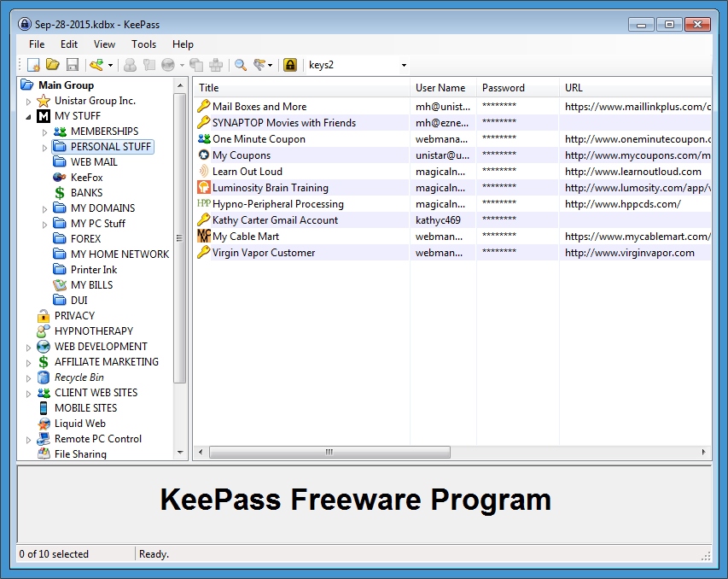
Task: Click the Copy Password toolbar icon
Action: pos(149,65)
